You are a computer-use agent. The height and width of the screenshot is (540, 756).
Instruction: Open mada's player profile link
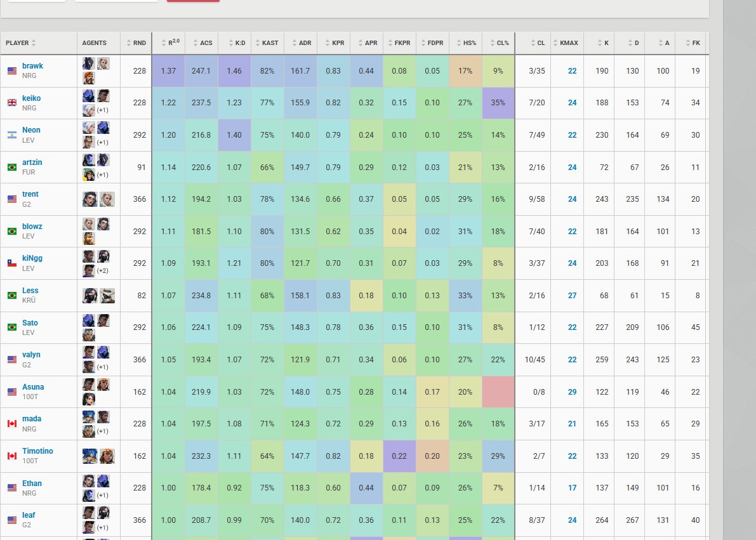click(31, 419)
